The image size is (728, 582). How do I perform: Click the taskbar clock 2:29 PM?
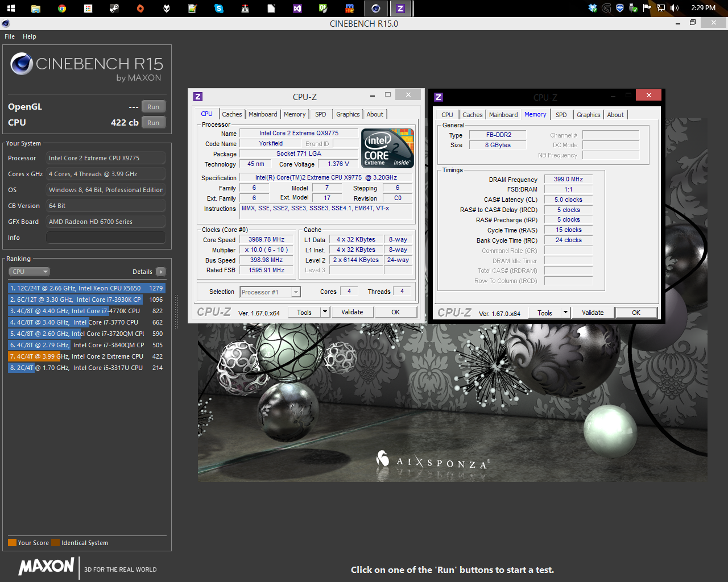(x=704, y=8)
